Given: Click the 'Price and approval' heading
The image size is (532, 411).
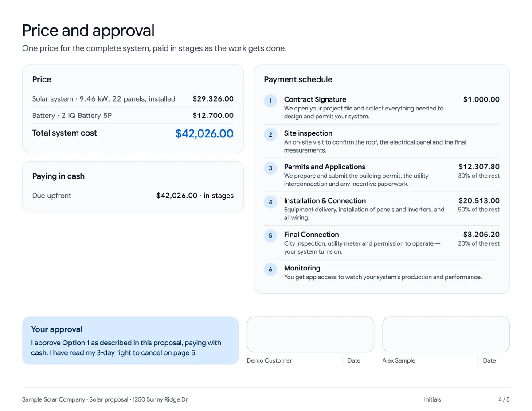Looking at the screenshot, I should [88, 31].
